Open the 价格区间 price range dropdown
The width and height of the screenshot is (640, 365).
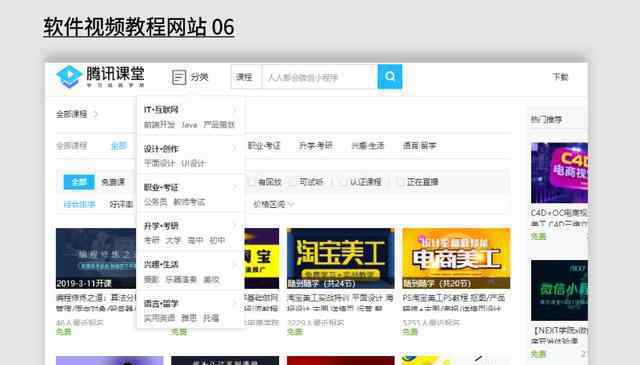click(273, 204)
